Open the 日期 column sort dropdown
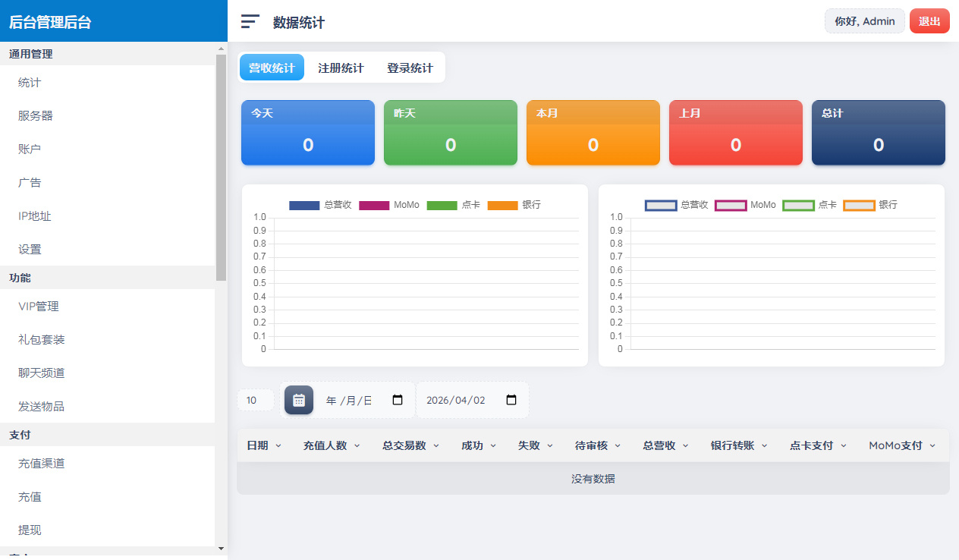The width and height of the screenshot is (959, 560). coord(278,445)
